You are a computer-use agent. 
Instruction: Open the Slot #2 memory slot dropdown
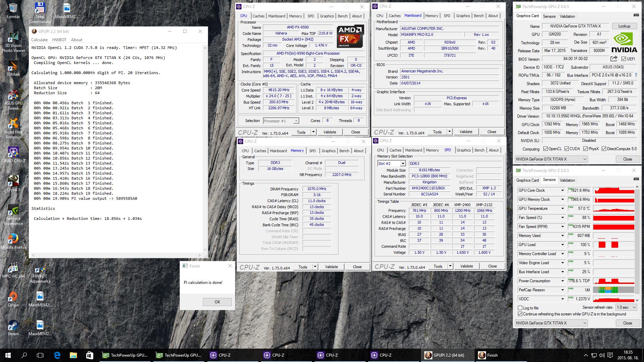tap(391, 164)
